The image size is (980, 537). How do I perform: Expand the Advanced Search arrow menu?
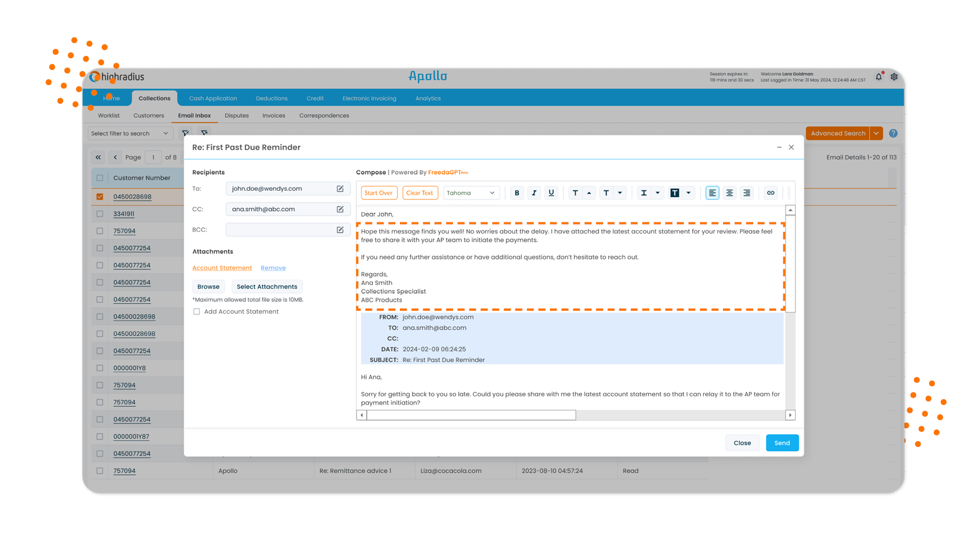(x=876, y=133)
